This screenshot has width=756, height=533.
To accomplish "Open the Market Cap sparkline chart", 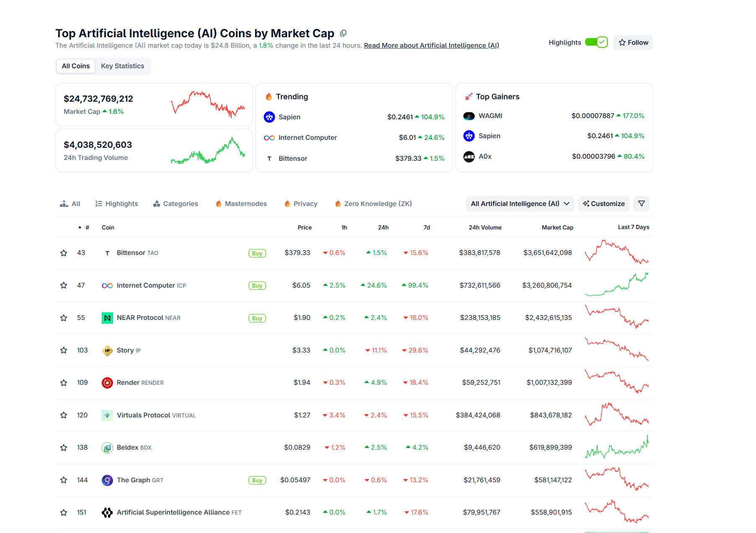I will click(x=208, y=104).
